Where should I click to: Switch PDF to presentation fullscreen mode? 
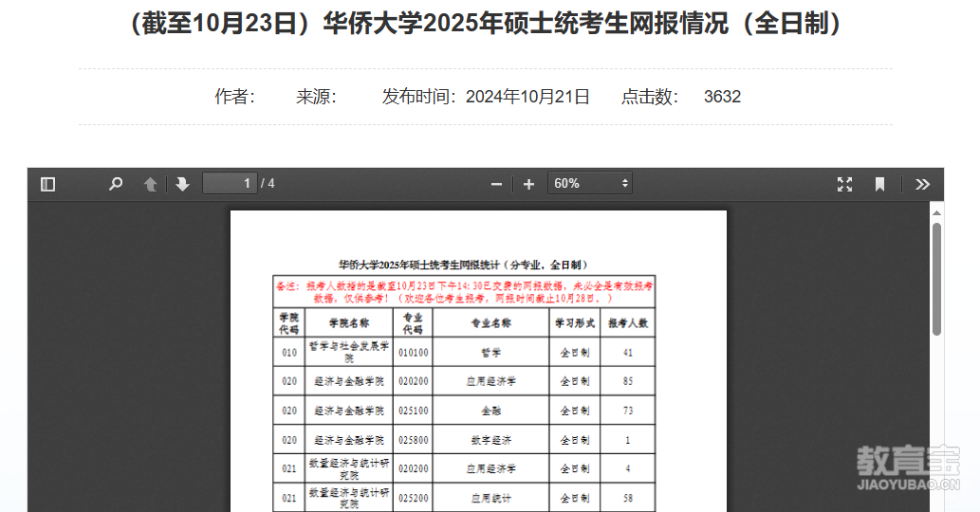coord(845,184)
